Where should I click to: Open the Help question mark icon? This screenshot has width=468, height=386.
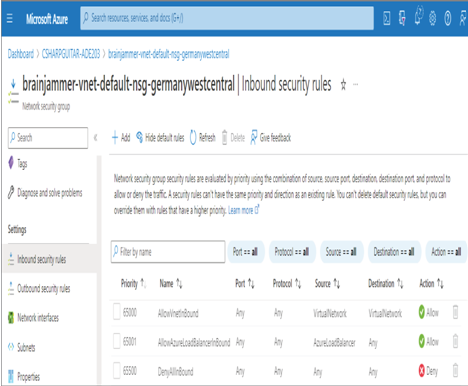click(448, 18)
